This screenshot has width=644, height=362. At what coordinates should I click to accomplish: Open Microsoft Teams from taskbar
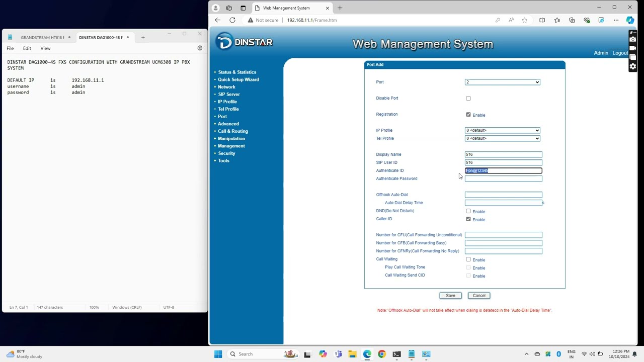[338, 354]
